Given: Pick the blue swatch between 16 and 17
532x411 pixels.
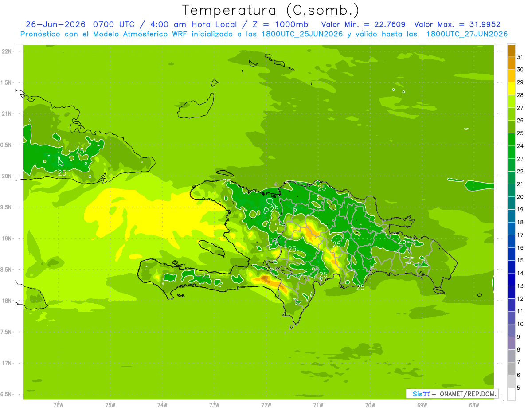Looking at the screenshot, I should coord(511,241).
